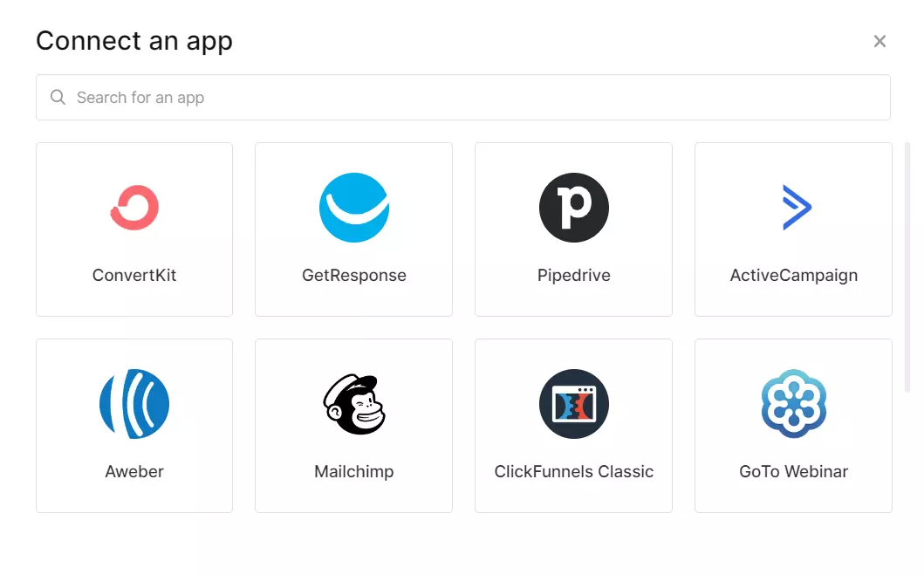Viewport: 924px width, 575px height.
Task: Click the ClickFunnels Classic label
Action: [573, 472]
